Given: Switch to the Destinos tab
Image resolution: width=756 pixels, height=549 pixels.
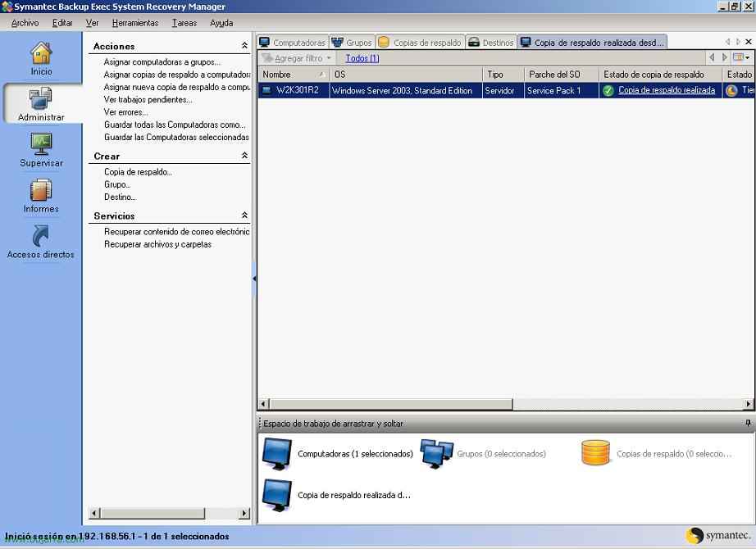Looking at the screenshot, I should pos(491,43).
